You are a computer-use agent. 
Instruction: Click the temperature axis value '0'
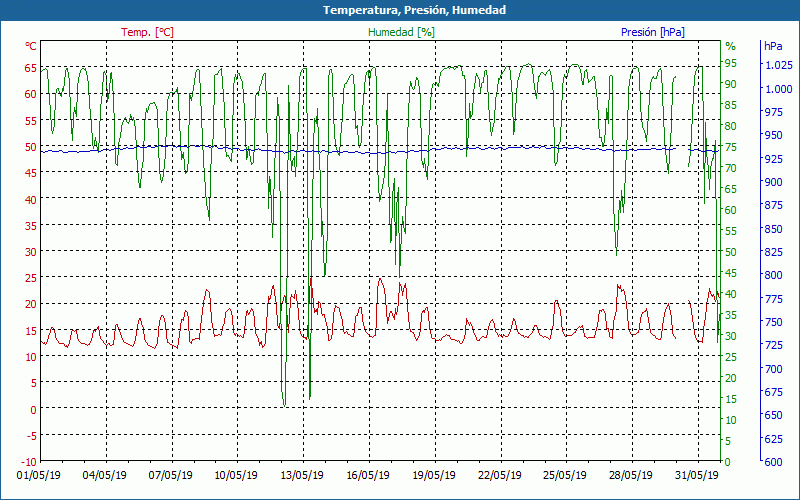click(34, 409)
